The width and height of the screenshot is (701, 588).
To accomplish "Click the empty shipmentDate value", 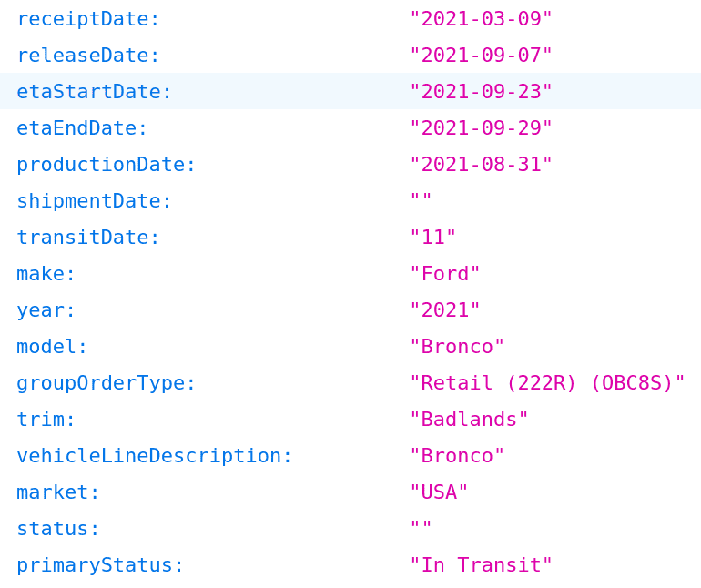I will [421, 198].
